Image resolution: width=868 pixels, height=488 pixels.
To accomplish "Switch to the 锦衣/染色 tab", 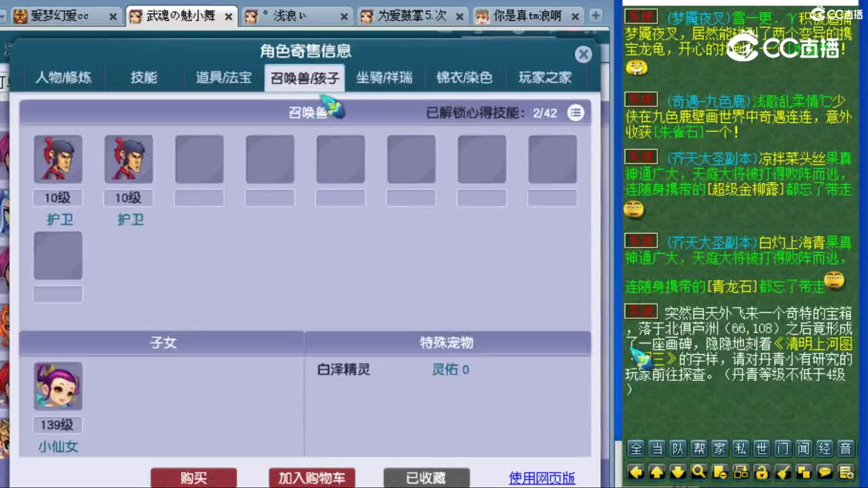I will point(465,78).
